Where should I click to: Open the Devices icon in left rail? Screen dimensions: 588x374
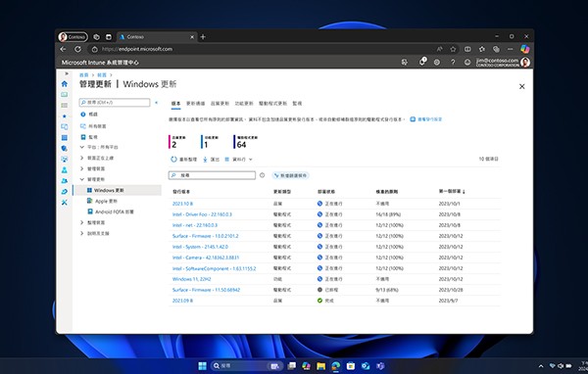65,126
